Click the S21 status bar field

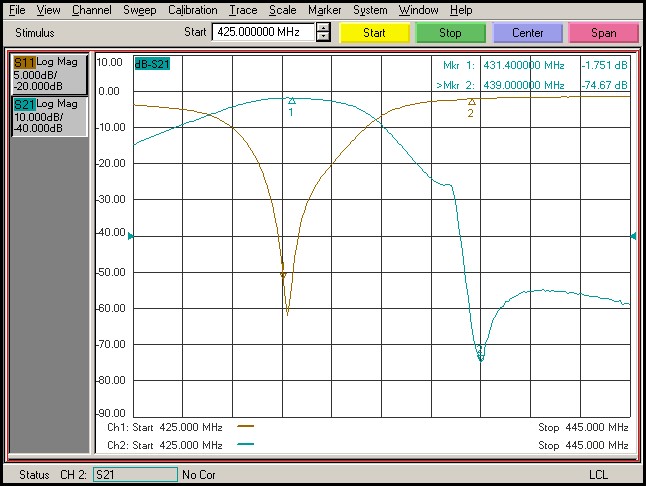click(x=135, y=474)
